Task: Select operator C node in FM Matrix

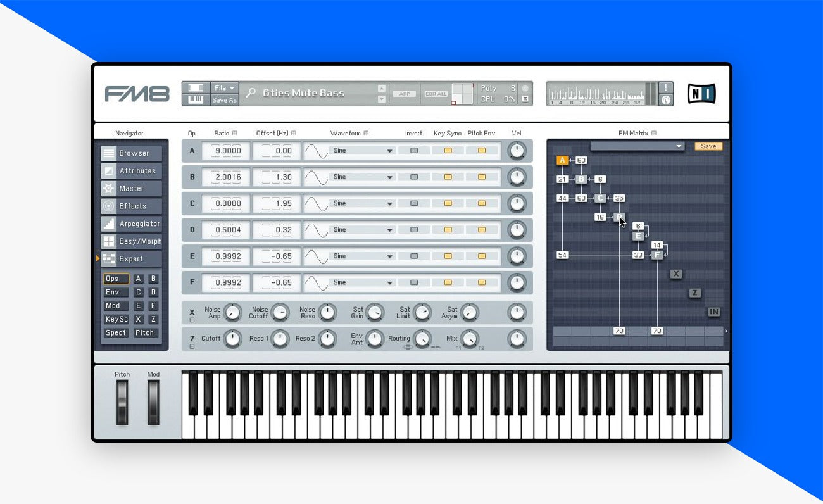Action: click(x=600, y=198)
